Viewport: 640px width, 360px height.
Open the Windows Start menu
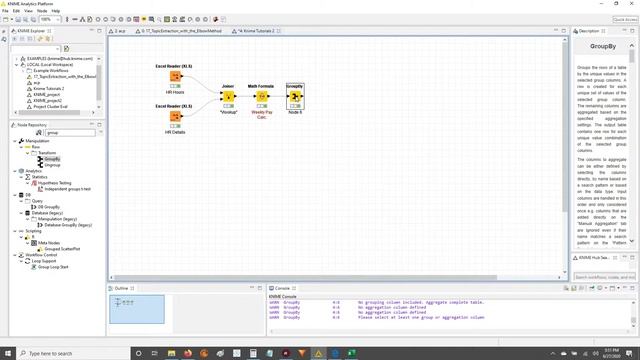tap(8, 353)
